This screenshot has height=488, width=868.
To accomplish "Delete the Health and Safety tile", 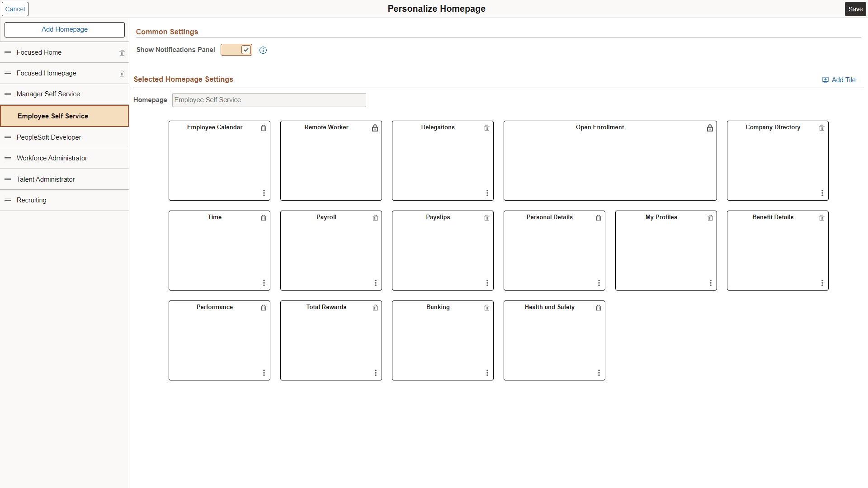I will point(599,308).
